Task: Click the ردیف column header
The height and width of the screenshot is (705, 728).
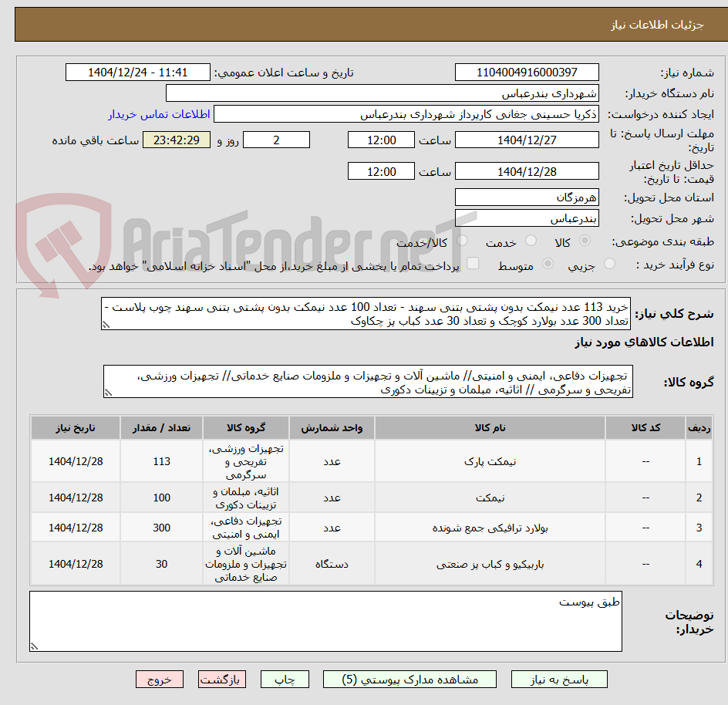Action: tap(699, 428)
